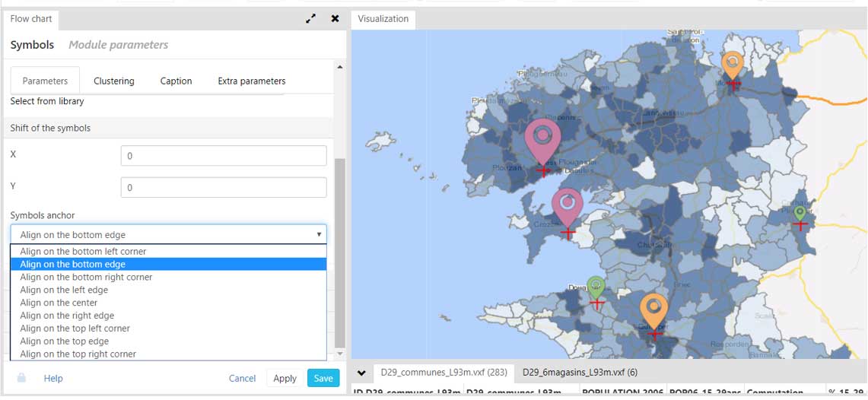Click the panel scroll down arrow
The height and width of the screenshot is (400, 868).
(340, 354)
